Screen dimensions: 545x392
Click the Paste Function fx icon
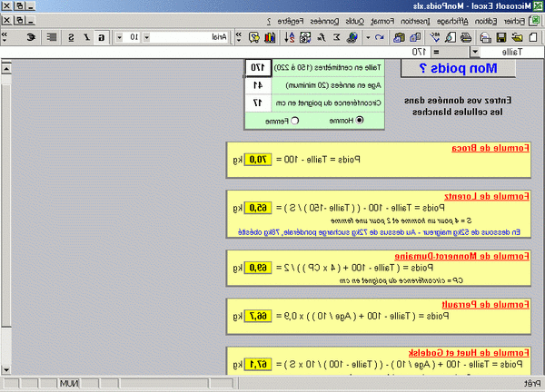(322, 37)
